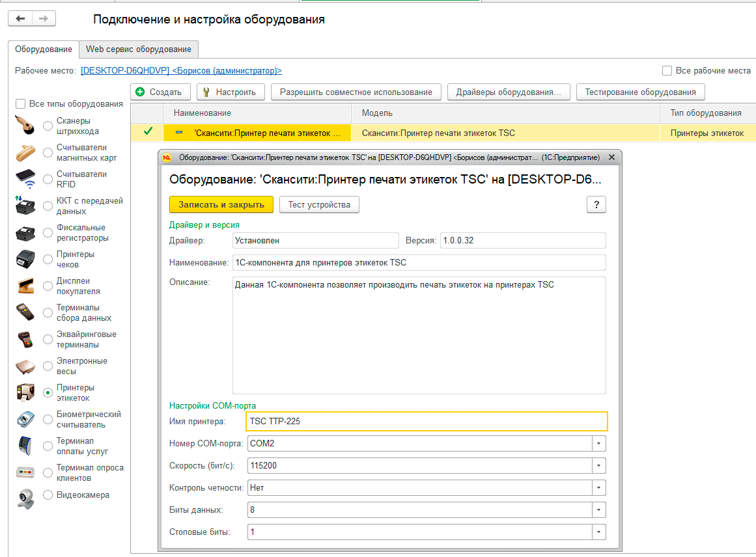Click the 'Имя принтера' input field
756x557 pixels.
coord(427,422)
